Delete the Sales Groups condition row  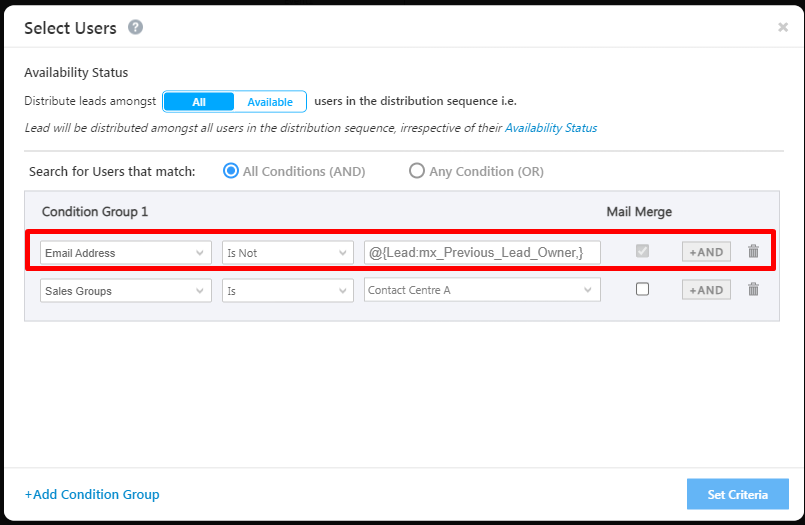[754, 290]
